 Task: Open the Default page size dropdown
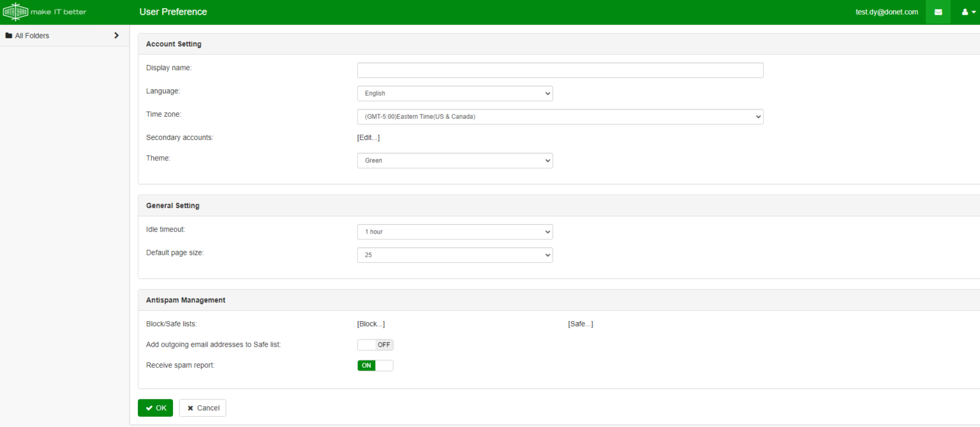point(455,255)
